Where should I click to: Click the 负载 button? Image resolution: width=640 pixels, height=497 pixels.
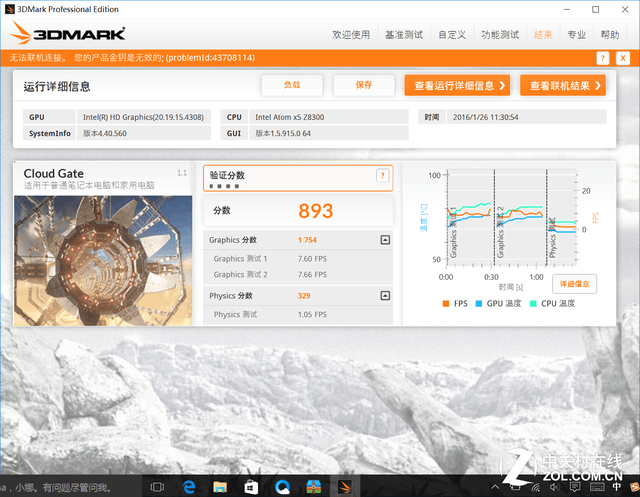(x=291, y=85)
